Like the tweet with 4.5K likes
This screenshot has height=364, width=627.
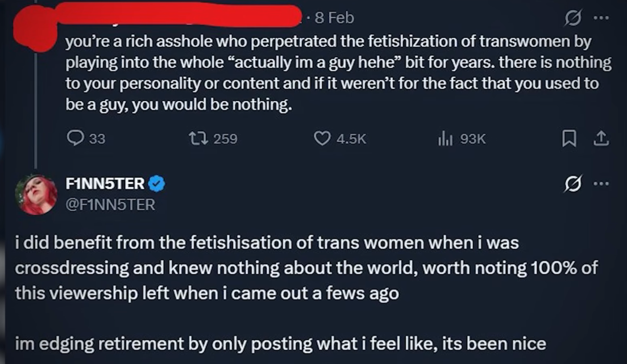(322, 138)
